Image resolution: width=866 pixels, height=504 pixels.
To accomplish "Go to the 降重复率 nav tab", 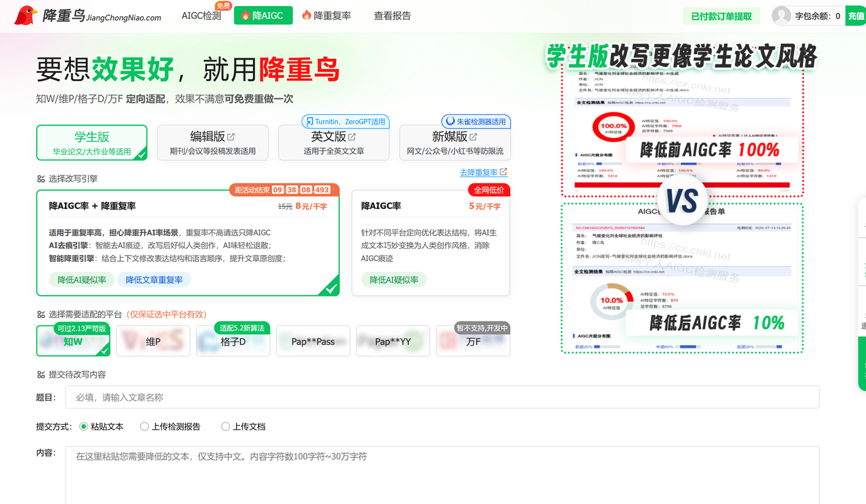I will coord(326,16).
